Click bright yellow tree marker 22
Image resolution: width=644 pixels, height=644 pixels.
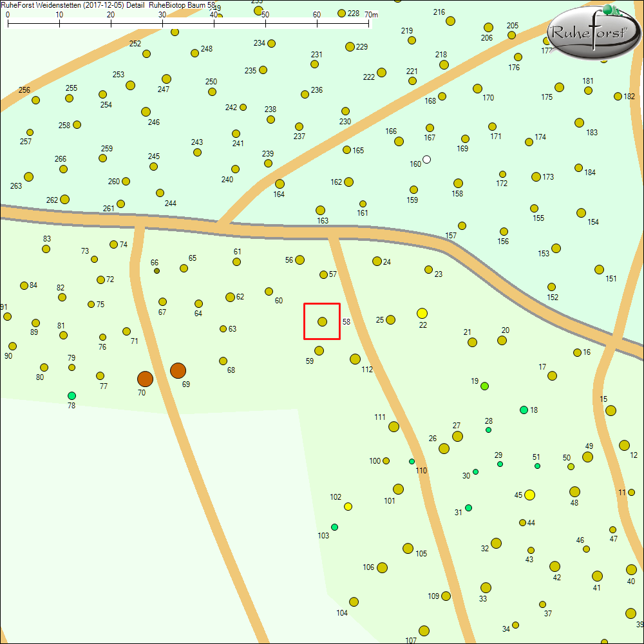click(x=422, y=314)
